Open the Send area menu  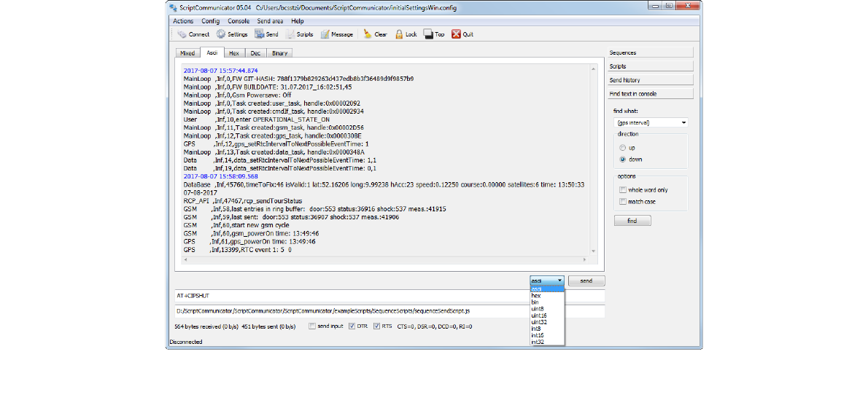click(x=270, y=21)
